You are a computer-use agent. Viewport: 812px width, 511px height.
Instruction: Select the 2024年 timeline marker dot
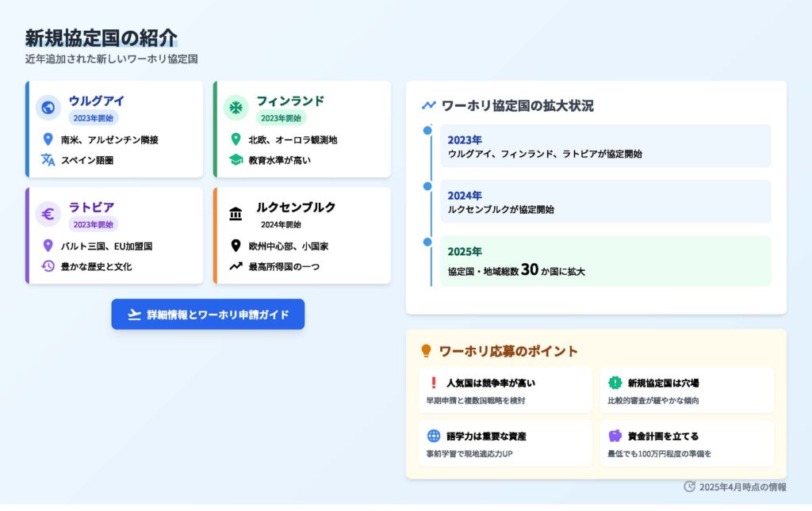coord(427,186)
